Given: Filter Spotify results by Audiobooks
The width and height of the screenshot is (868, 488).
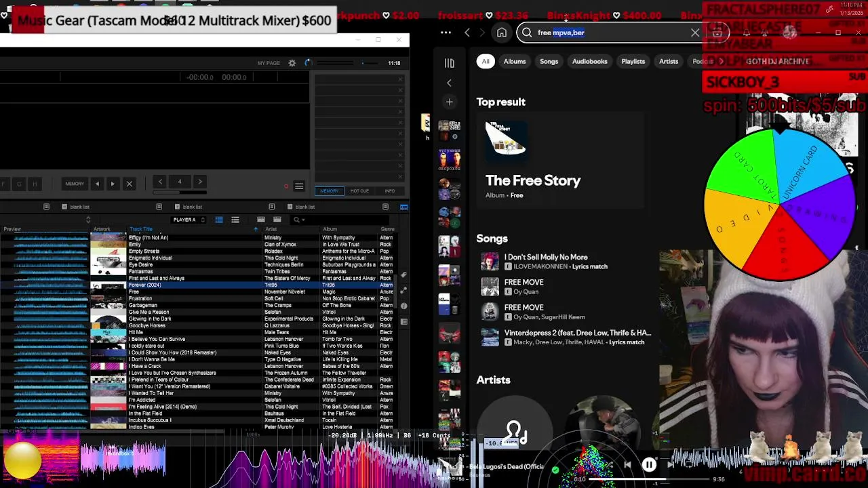Looking at the screenshot, I should click(x=589, y=61).
